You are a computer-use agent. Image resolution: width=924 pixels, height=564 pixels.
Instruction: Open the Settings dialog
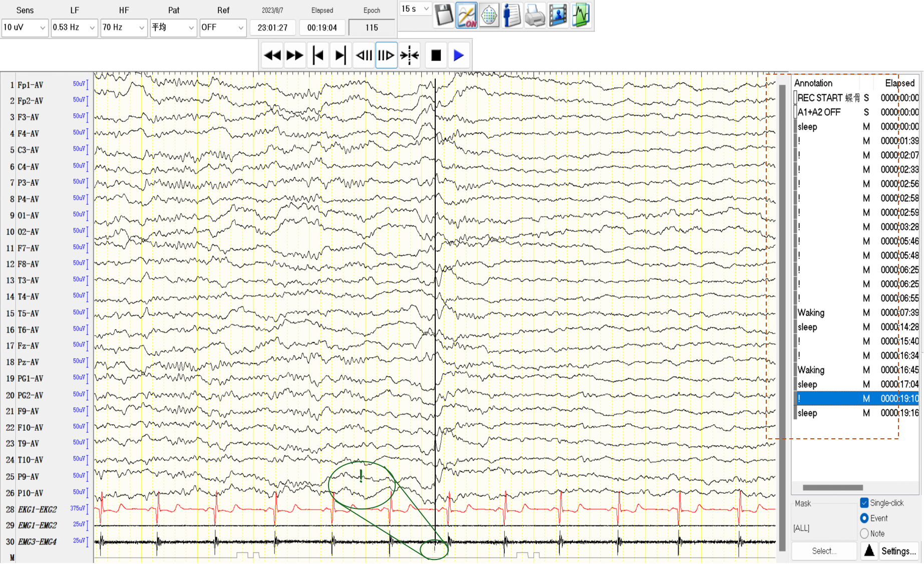click(899, 550)
